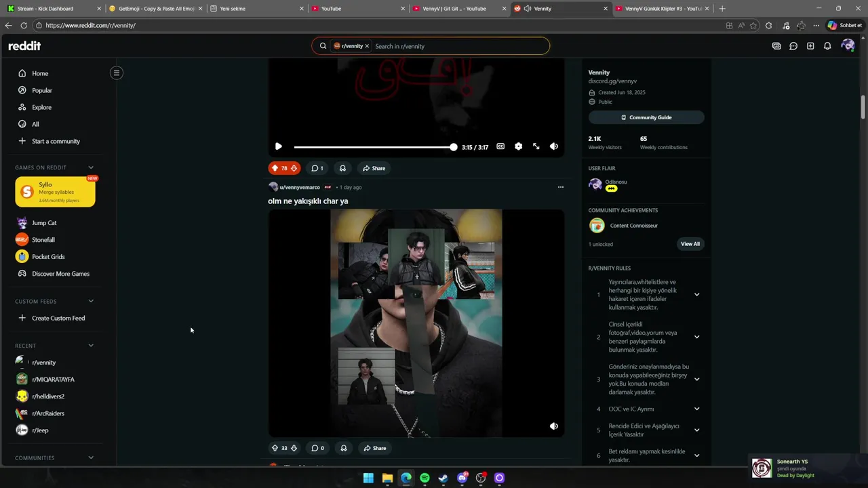Switch to the GetEmoji browser tab

tap(155, 9)
